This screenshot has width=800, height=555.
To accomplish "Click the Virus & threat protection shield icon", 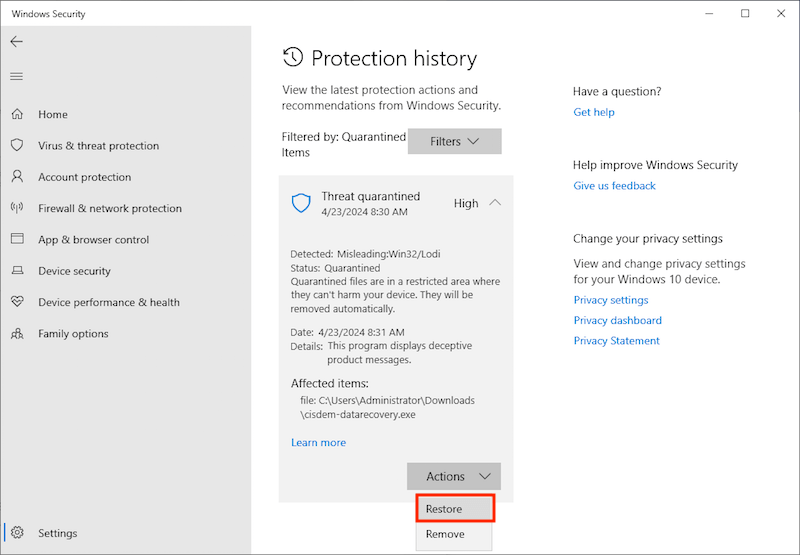I will coord(17,145).
